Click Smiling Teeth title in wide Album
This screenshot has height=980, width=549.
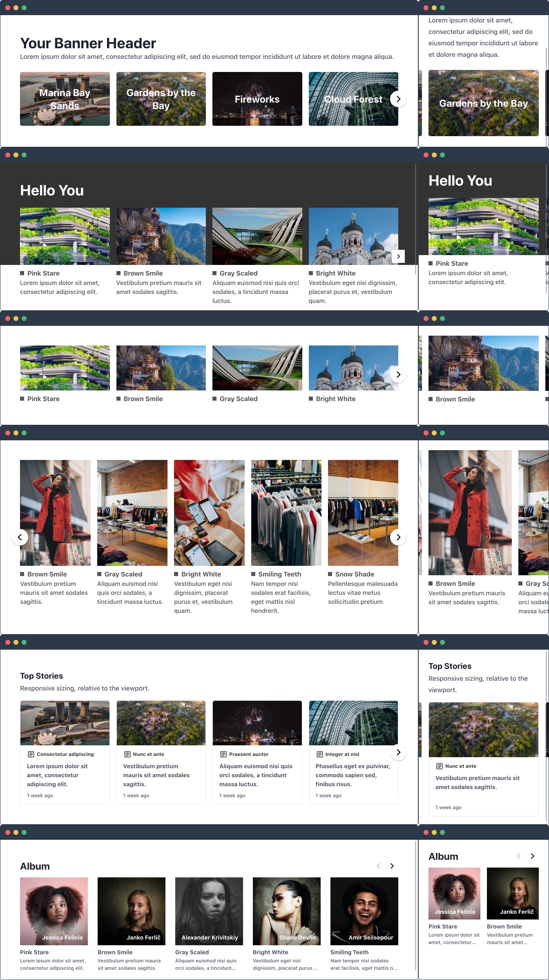[x=349, y=952]
